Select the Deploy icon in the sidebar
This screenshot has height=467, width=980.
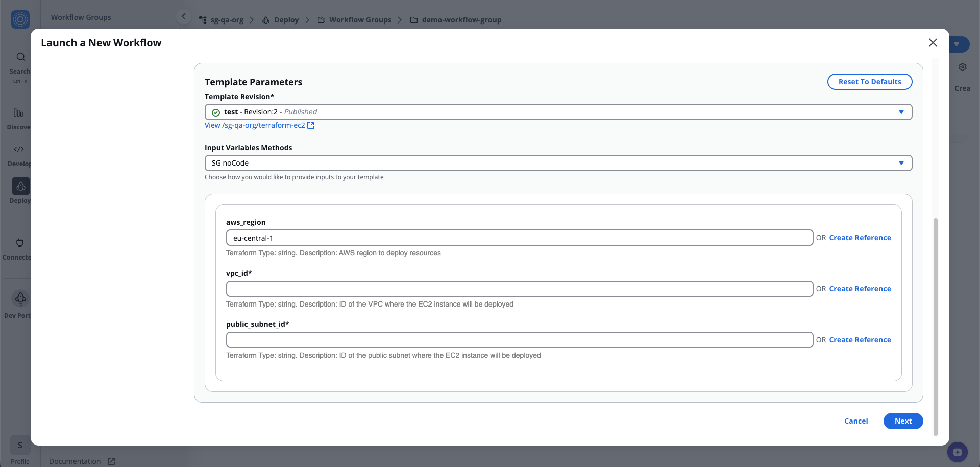pyautogui.click(x=20, y=190)
